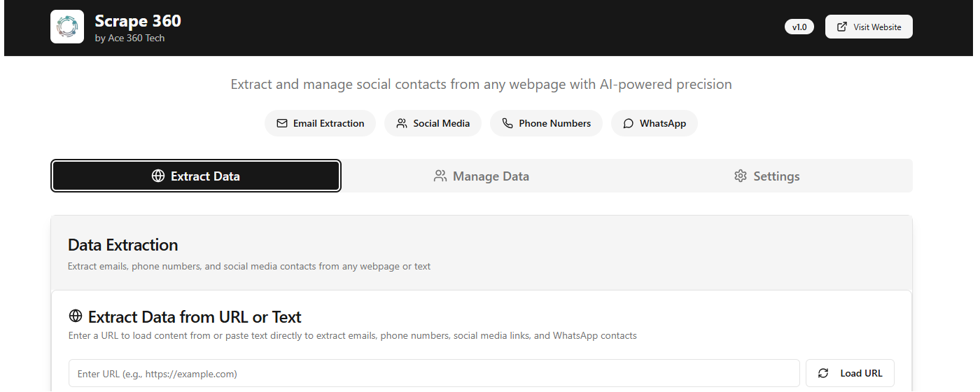Open the Visit Website button
This screenshot has width=980, height=392.
point(869,27)
